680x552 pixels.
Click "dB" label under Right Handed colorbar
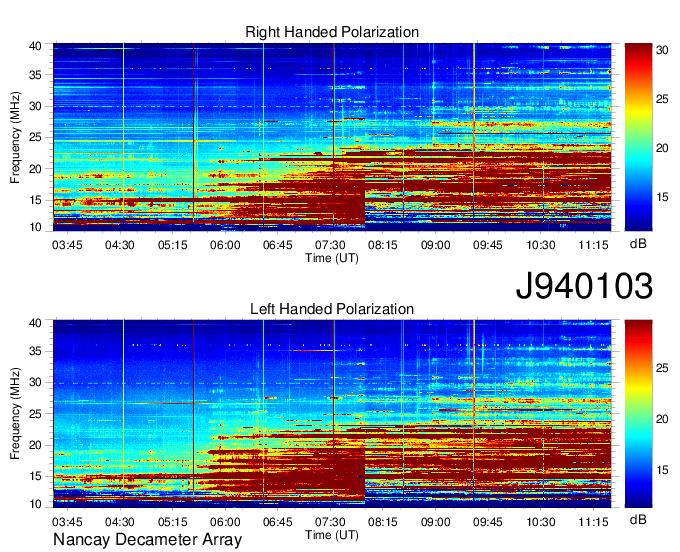tap(638, 244)
